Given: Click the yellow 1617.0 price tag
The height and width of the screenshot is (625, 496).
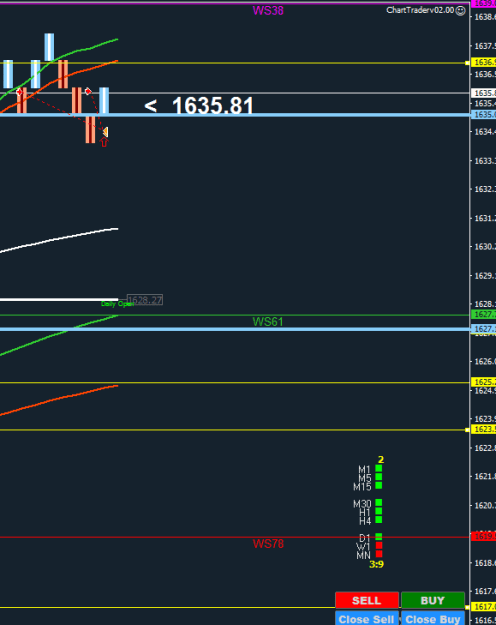Looking at the screenshot, I should tap(484, 607).
